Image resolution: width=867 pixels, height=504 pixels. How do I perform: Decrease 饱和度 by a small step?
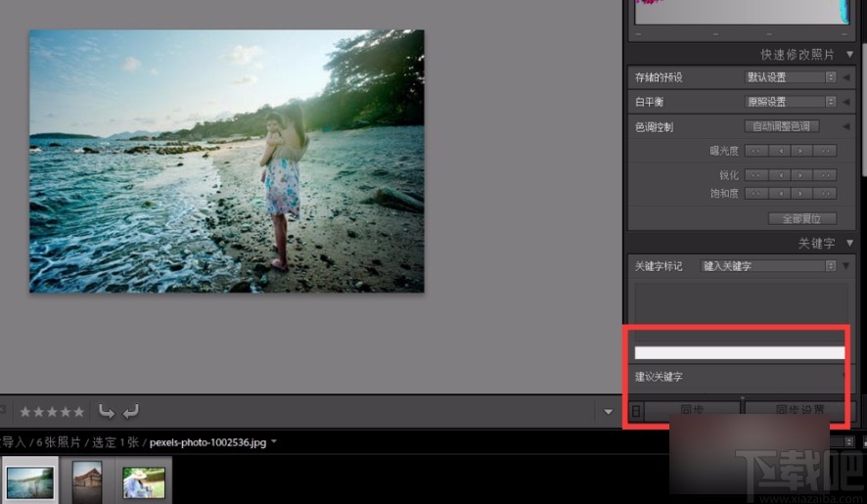[x=780, y=193]
